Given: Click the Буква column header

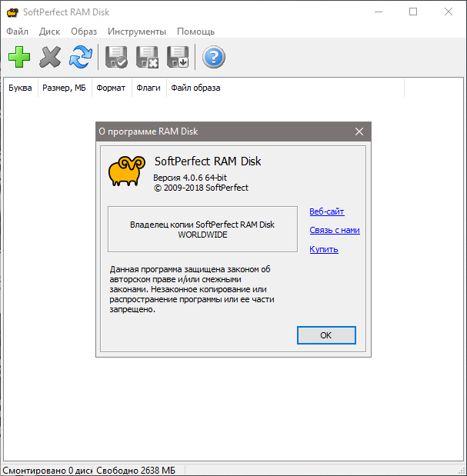Looking at the screenshot, I should tap(20, 88).
